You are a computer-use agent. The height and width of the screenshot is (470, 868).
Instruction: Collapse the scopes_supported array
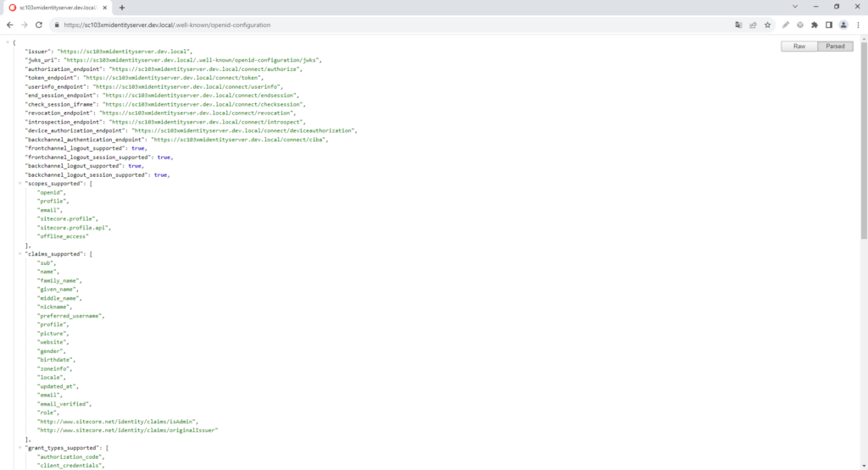pos(20,184)
